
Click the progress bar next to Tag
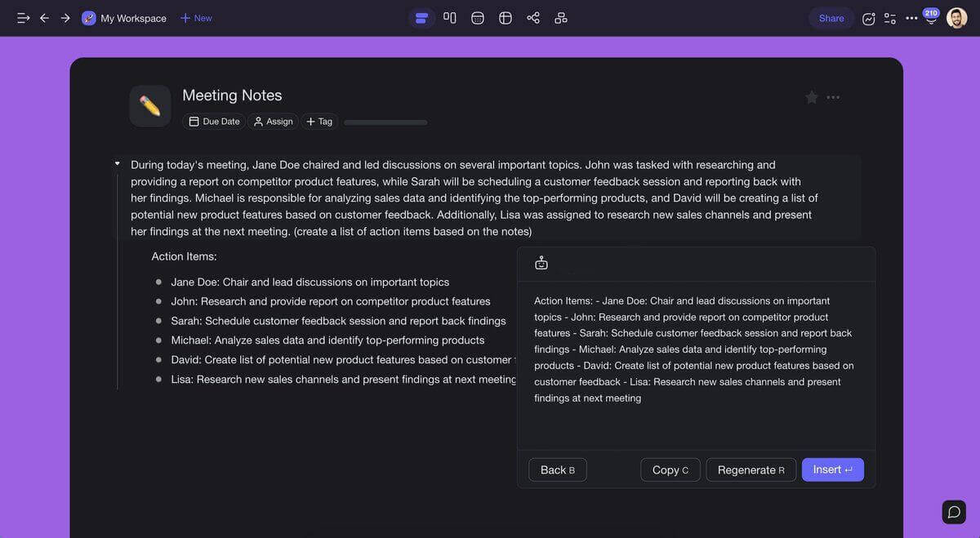(385, 122)
